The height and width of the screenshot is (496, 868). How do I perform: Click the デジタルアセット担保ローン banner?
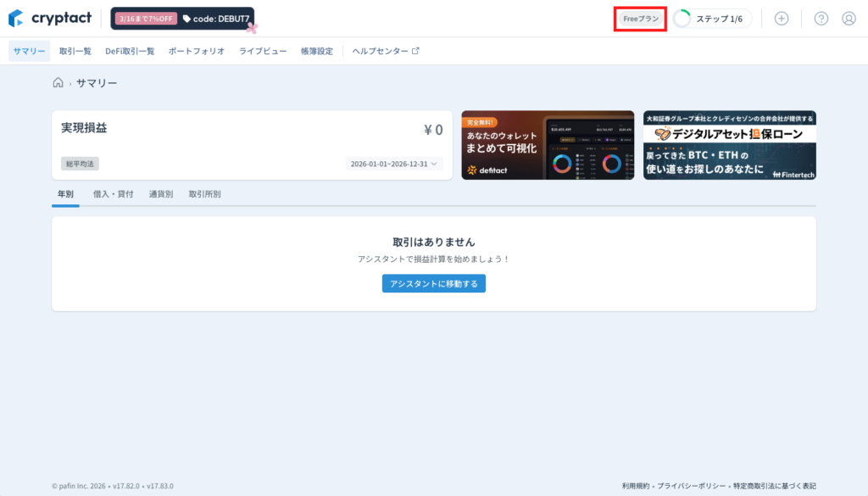click(729, 145)
